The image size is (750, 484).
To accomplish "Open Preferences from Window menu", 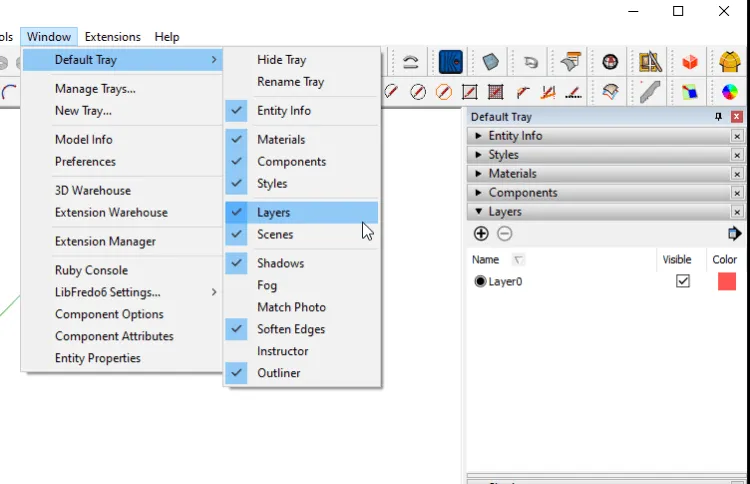I will (122, 162).
